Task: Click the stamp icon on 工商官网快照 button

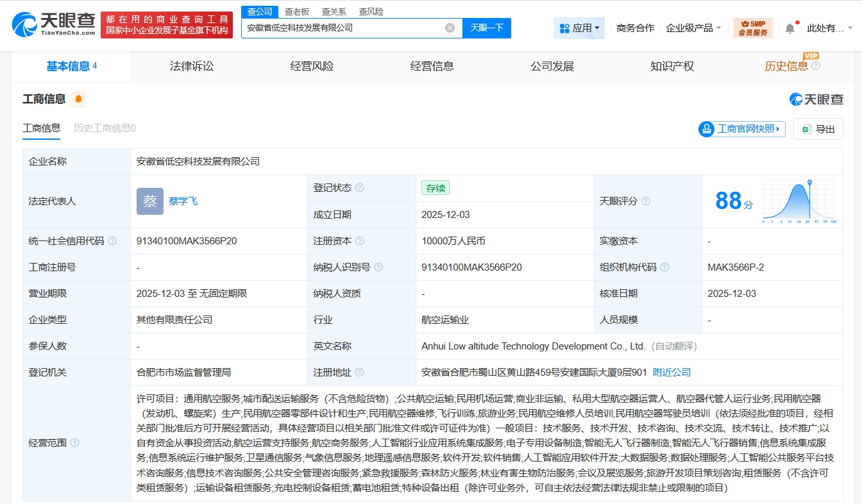Action: coord(706,129)
